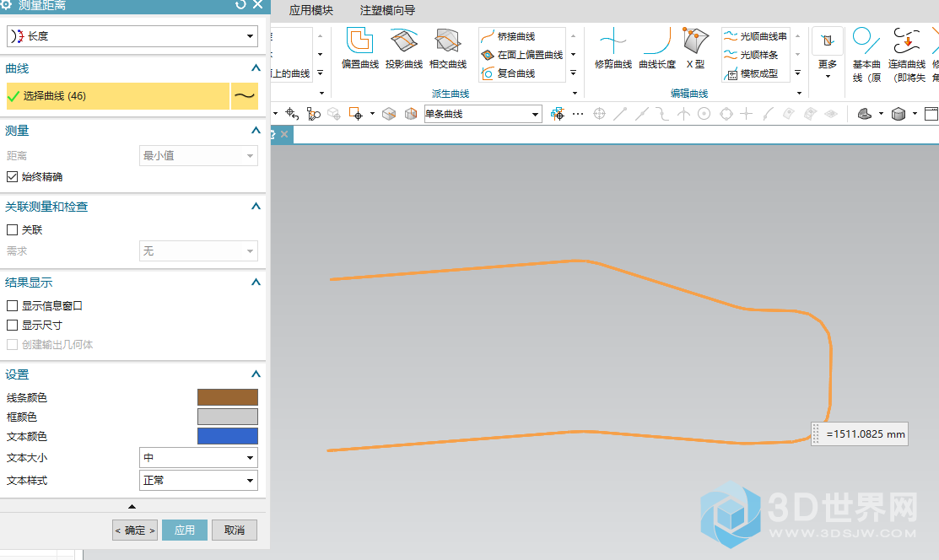Click the collapse dialog up-arrow button
The image size is (939, 560).
[x=132, y=507]
